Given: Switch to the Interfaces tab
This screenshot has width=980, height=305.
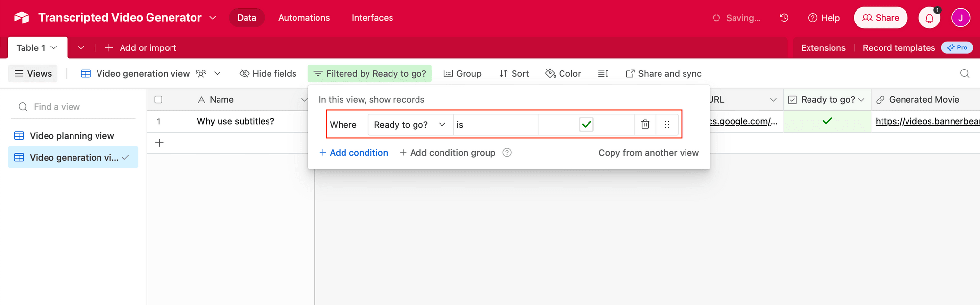Looking at the screenshot, I should coord(372,18).
